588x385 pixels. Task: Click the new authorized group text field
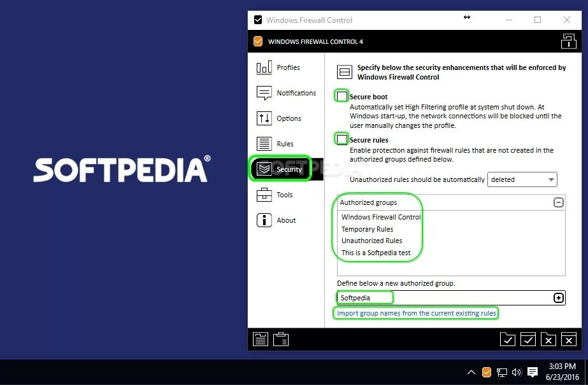point(445,298)
